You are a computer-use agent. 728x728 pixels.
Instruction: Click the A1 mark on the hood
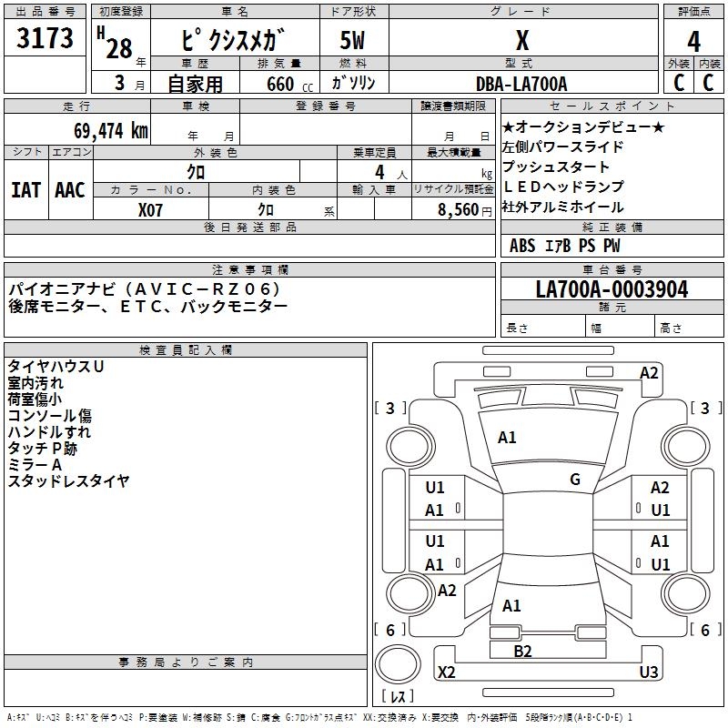point(507,438)
